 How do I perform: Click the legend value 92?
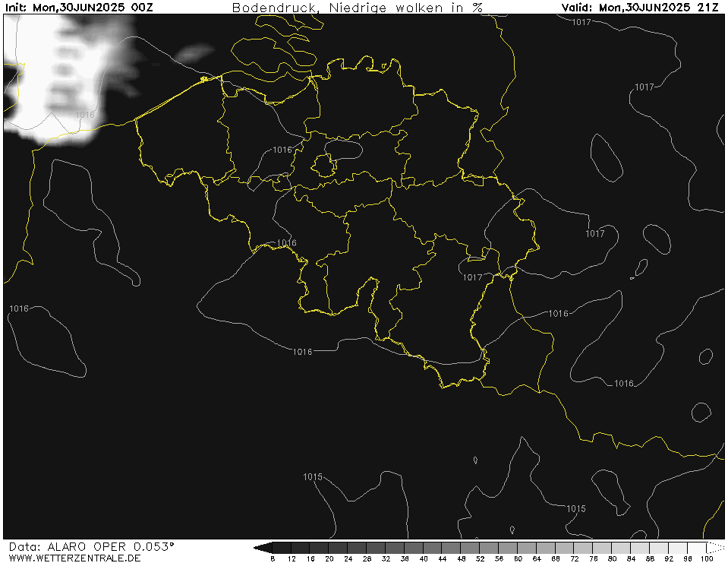[669, 558]
